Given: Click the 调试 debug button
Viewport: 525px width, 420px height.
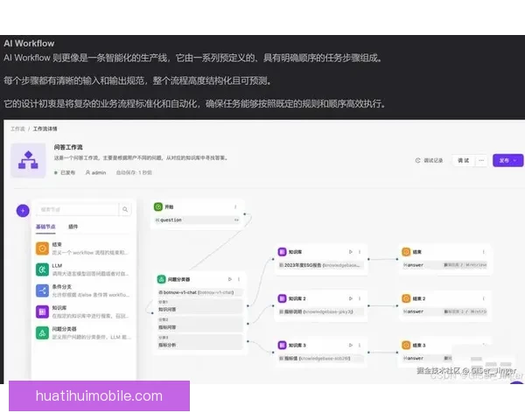Looking at the screenshot, I should point(464,160).
